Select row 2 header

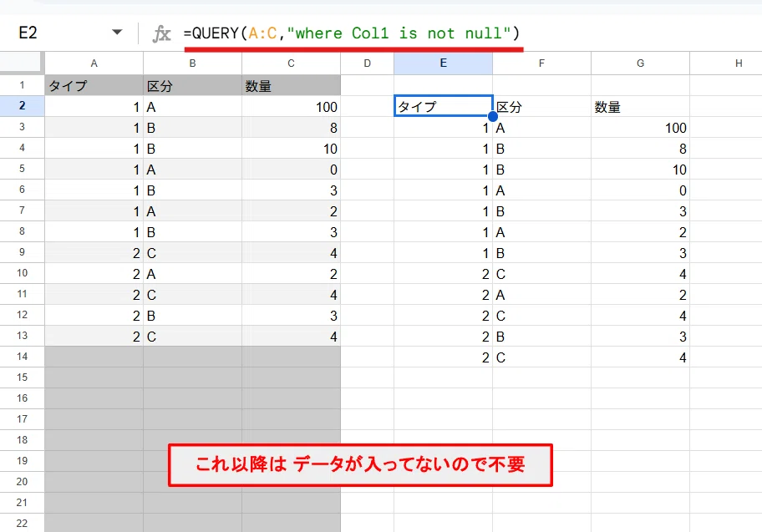tap(22, 106)
